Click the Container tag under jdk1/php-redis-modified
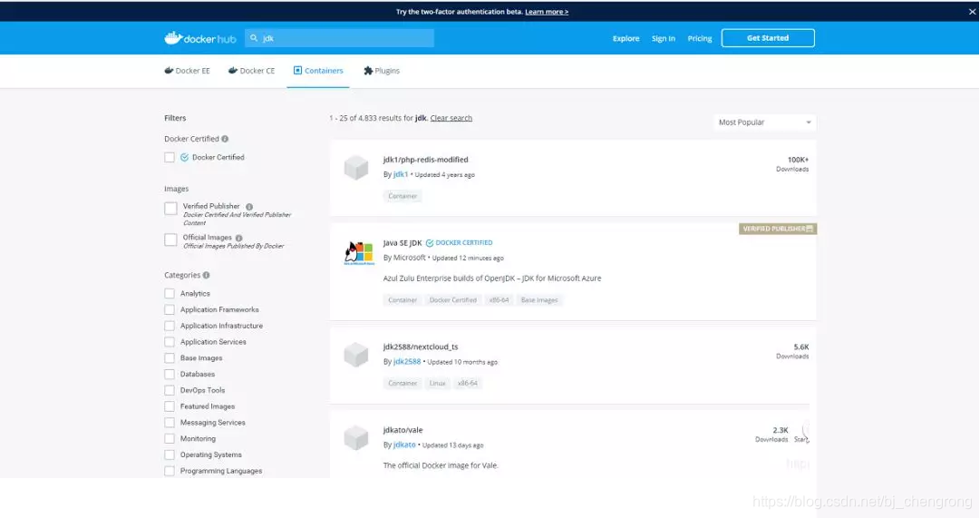 (x=403, y=197)
